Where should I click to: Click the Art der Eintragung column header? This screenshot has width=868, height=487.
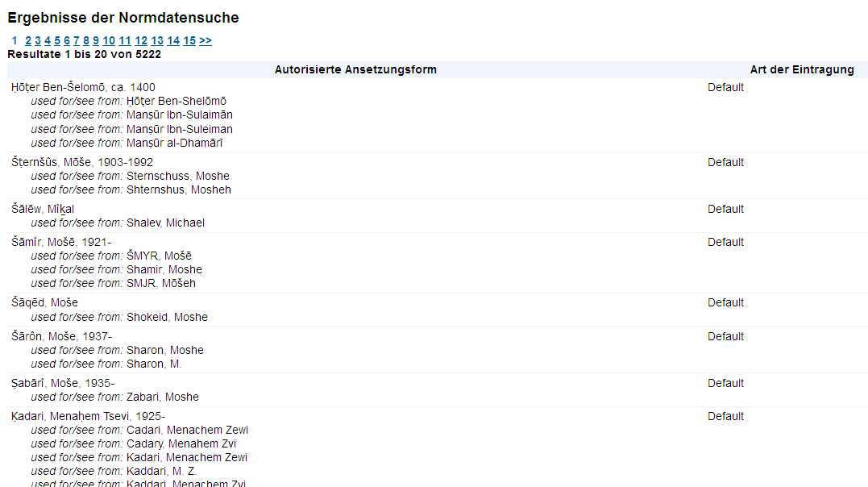[x=801, y=70]
